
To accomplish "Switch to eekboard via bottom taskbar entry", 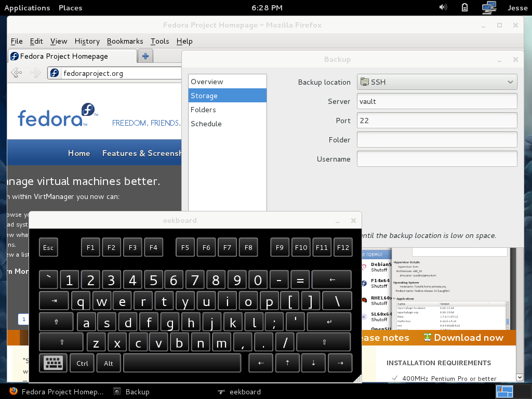I will pos(239,392).
